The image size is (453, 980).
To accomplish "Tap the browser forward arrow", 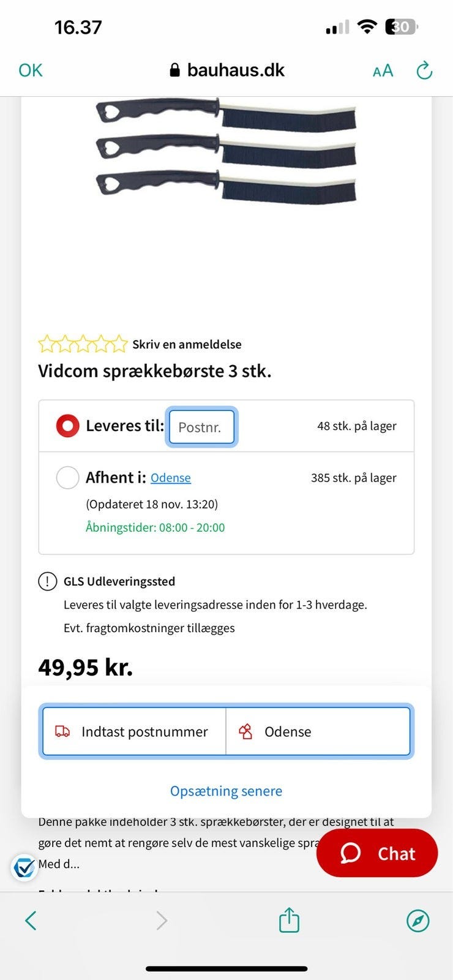I will coord(162,920).
